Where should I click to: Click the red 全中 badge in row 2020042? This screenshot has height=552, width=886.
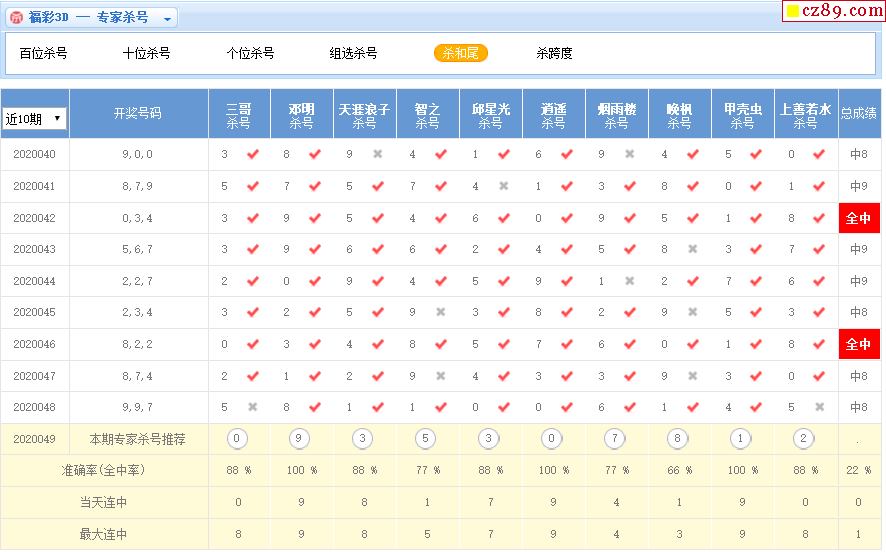[x=858, y=218]
